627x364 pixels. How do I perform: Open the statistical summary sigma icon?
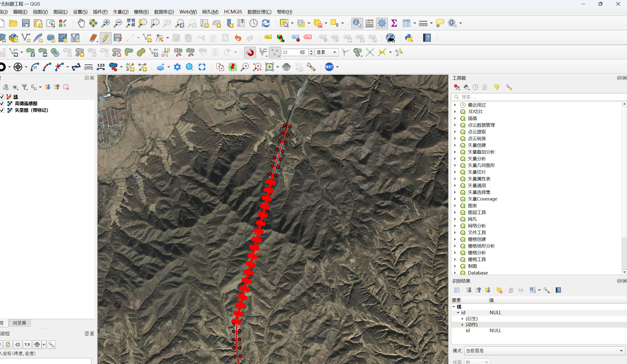(394, 23)
